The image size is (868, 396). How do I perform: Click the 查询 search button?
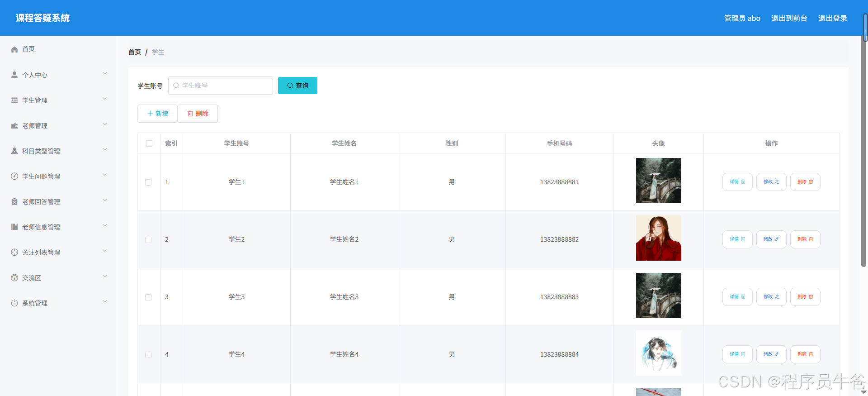297,86
